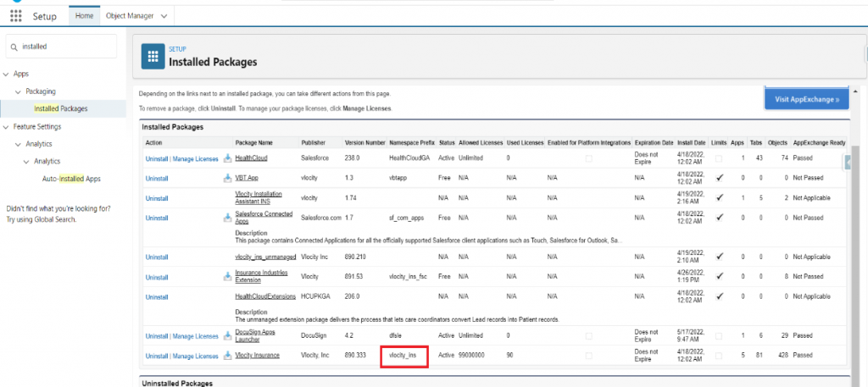Collapse the Packaging tree node chevron

[19, 91]
